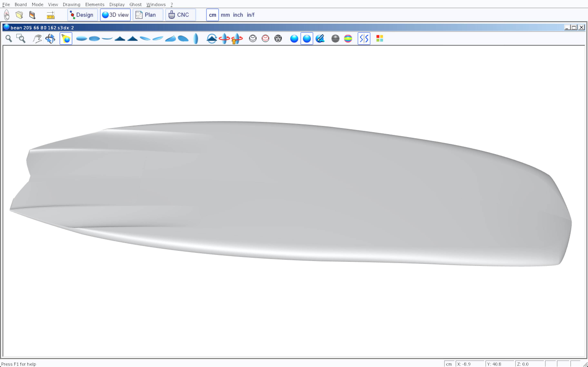Click the zoom magnifier tool
Screen dimensions: 588x367
pyautogui.click(x=9, y=39)
